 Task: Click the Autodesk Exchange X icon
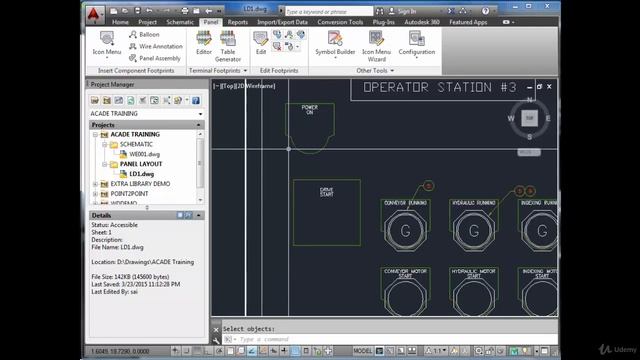451,11
